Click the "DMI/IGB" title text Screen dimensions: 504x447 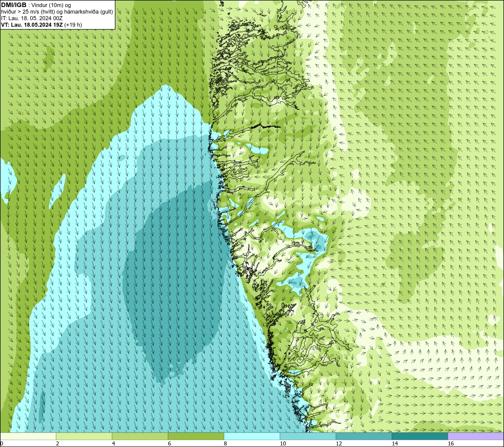14,5
